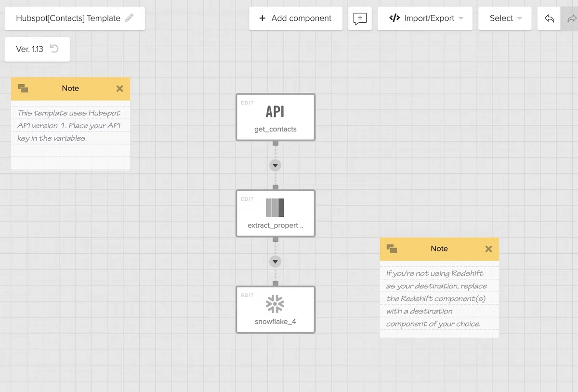Click the Hubspot API version note text
The height and width of the screenshot is (392, 578).
(x=69, y=126)
